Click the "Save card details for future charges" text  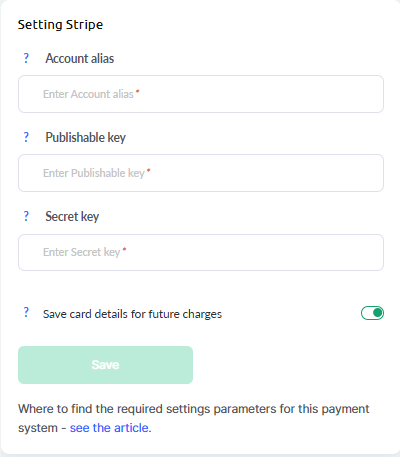pos(132,314)
